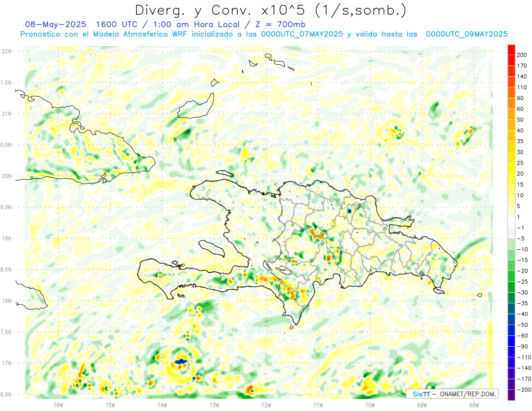Click the -90 color scale value

coord(524,346)
